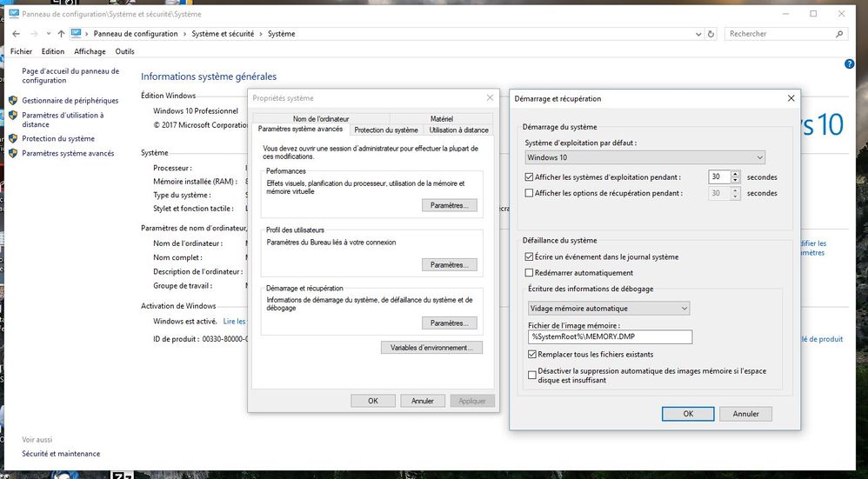This screenshot has width=868, height=479.
Task: Click Système et sécurité breadcrumb
Action: click(223, 34)
